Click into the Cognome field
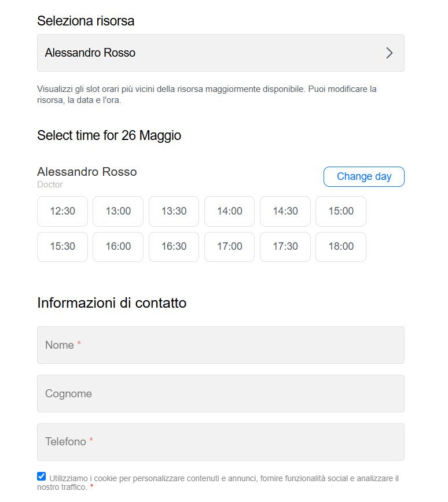448x502 pixels. pyautogui.click(x=221, y=393)
